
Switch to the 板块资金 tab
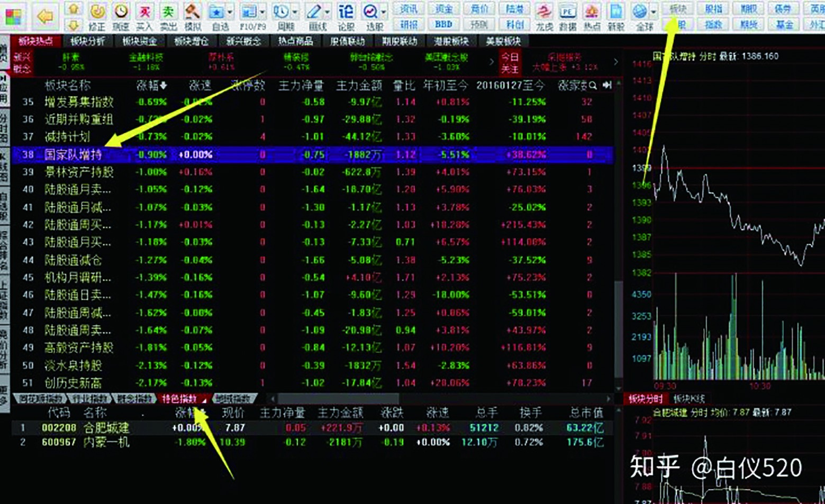point(139,41)
